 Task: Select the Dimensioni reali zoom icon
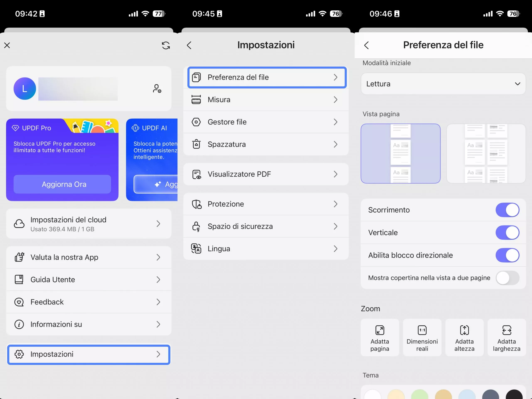(x=422, y=330)
